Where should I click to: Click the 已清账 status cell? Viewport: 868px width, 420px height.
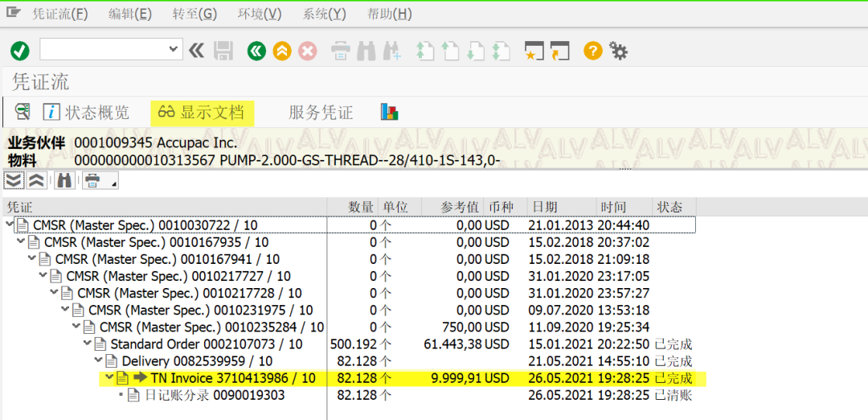[674, 396]
